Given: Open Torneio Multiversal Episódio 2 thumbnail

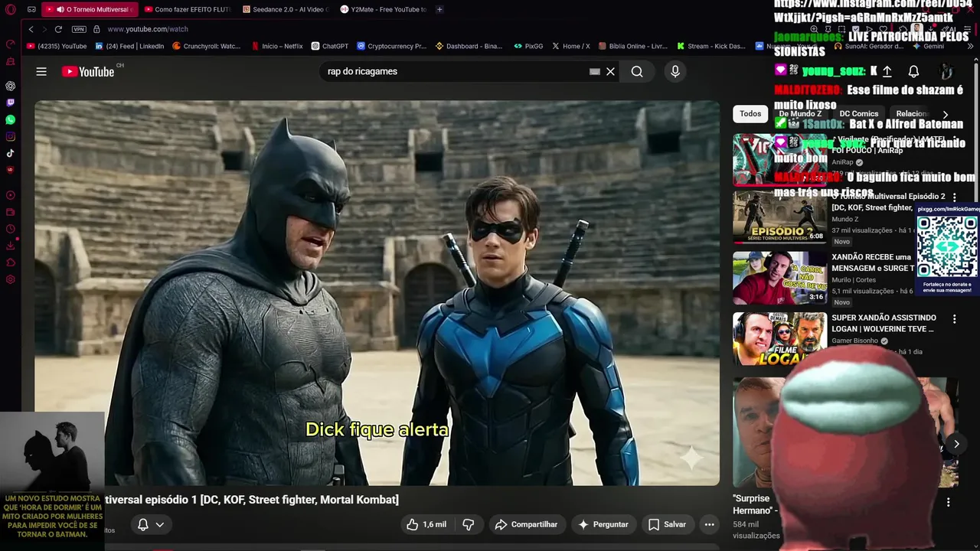Looking at the screenshot, I should point(779,217).
